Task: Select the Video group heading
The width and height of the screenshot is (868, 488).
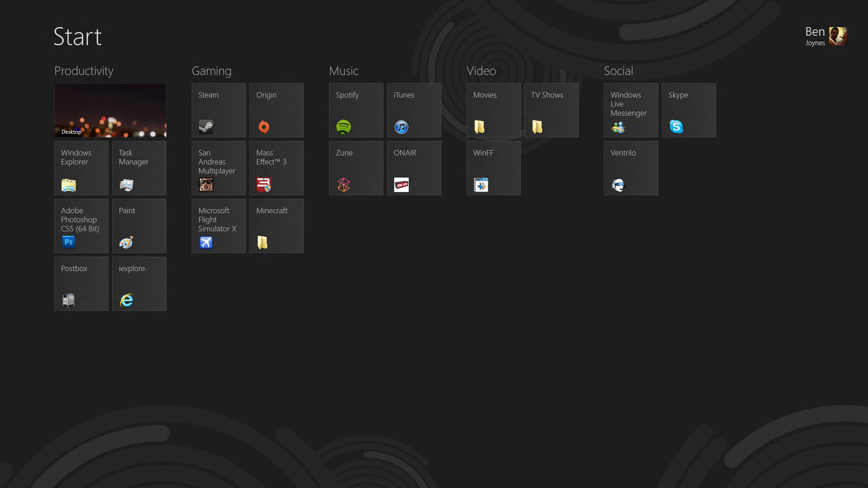Action: [x=481, y=71]
